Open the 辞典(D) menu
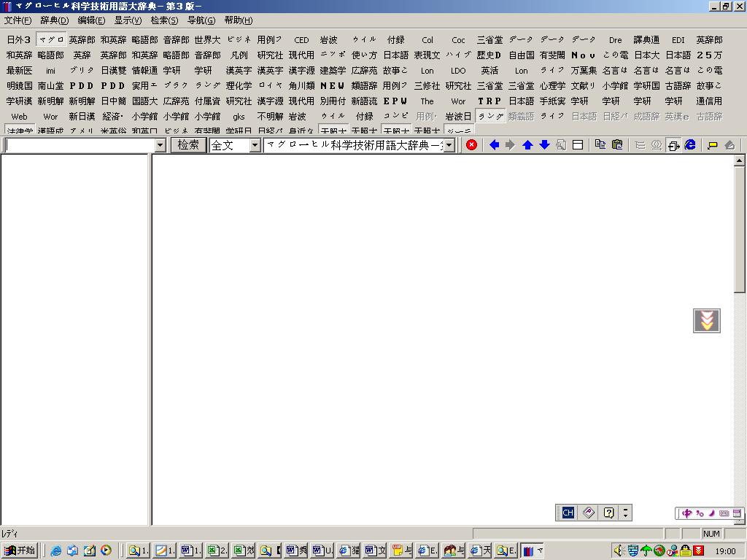Screen dimensions: 747x560 pos(54,20)
